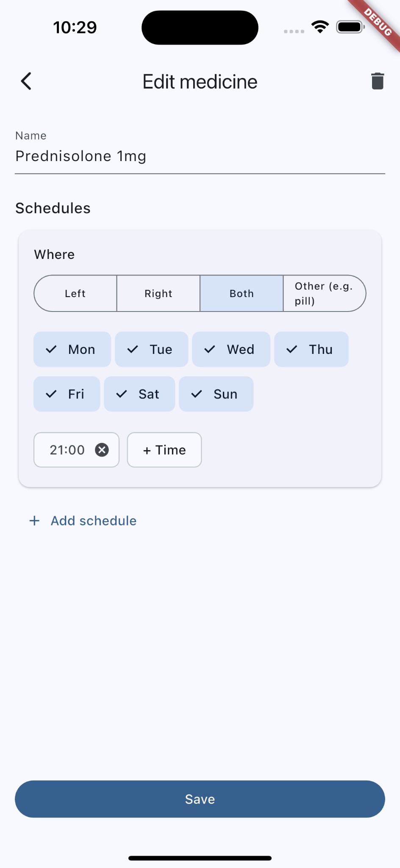Tap the back arrow icon
Image resolution: width=400 pixels, height=868 pixels.
click(26, 81)
